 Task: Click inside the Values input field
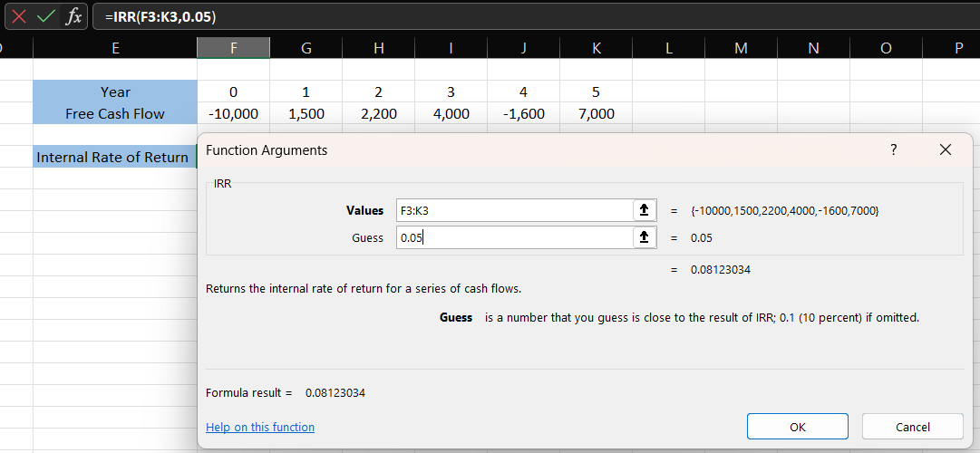[x=512, y=210]
